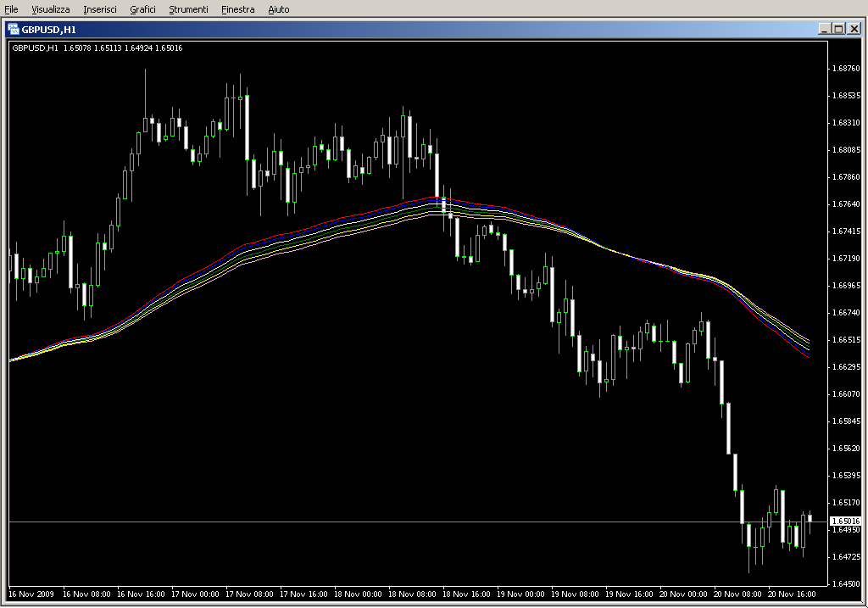868x608 pixels.
Task: Click the 1.68760 price scale label
Action: [847, 69]
